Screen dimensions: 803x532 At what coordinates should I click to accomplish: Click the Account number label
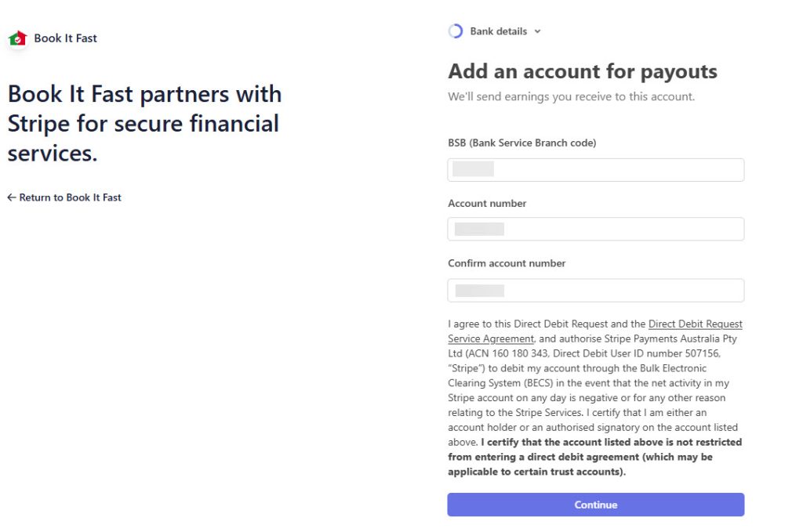coord(487,203)
